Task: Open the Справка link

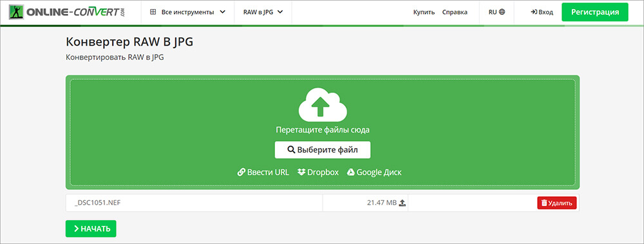Action: (x=455, y=12)
